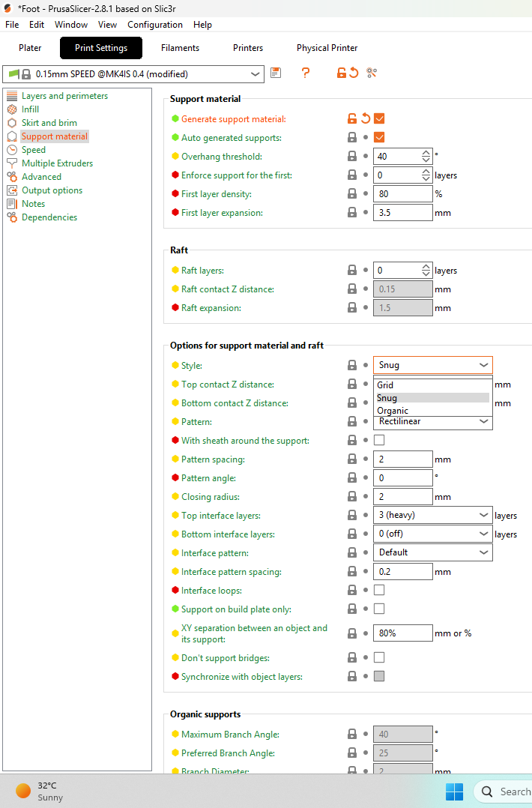Viewport: 532px width, 808px height.
Task: Collapse the Style dropdown showing Snug
Action: coord(432,365)
